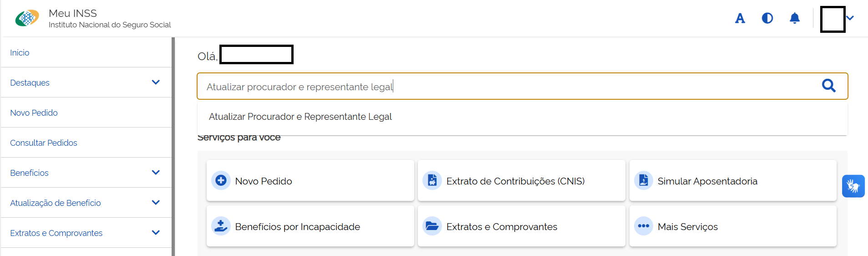Select the 'Atualizar Procurador e Representante Legal' suggestion
This screenshot has height=256, width=868.
tap(300, 117)
